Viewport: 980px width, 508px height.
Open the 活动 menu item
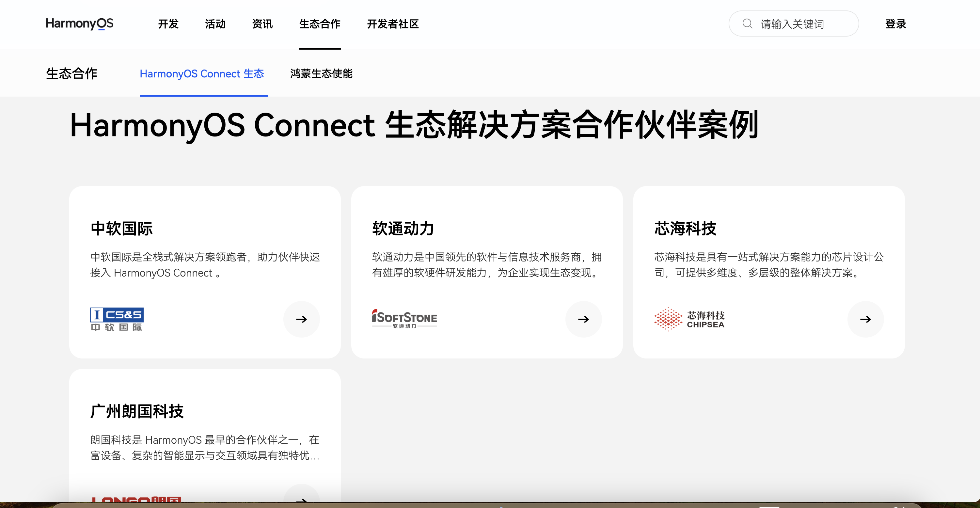[x=215, y=24]
